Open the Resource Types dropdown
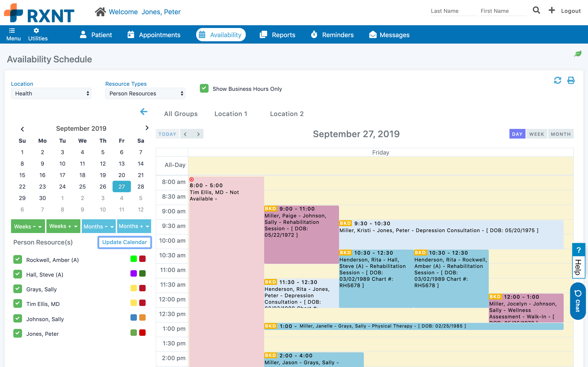The height and width of the screenshot is (367, 588). (145, 93)
